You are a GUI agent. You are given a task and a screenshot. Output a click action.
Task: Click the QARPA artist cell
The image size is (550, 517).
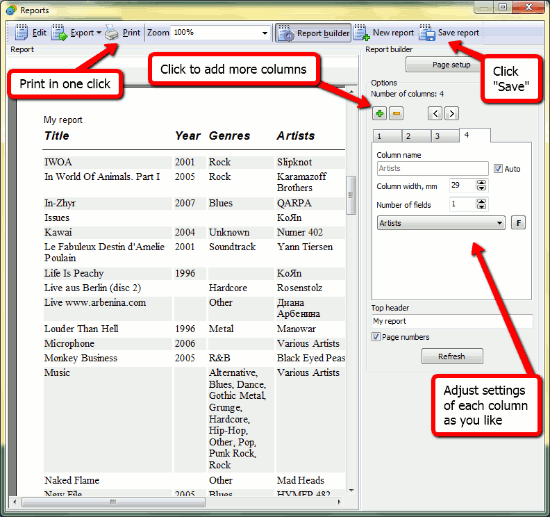tap(294, 203)
